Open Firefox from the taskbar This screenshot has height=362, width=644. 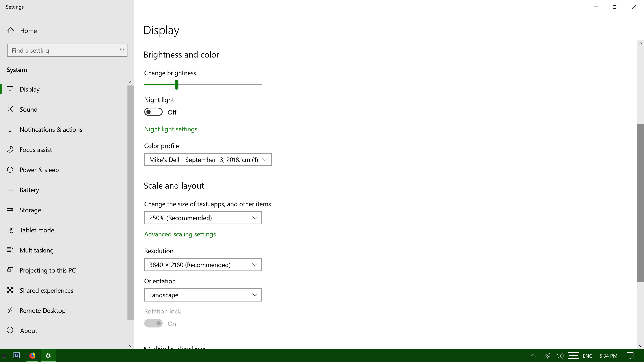[32, 355]
